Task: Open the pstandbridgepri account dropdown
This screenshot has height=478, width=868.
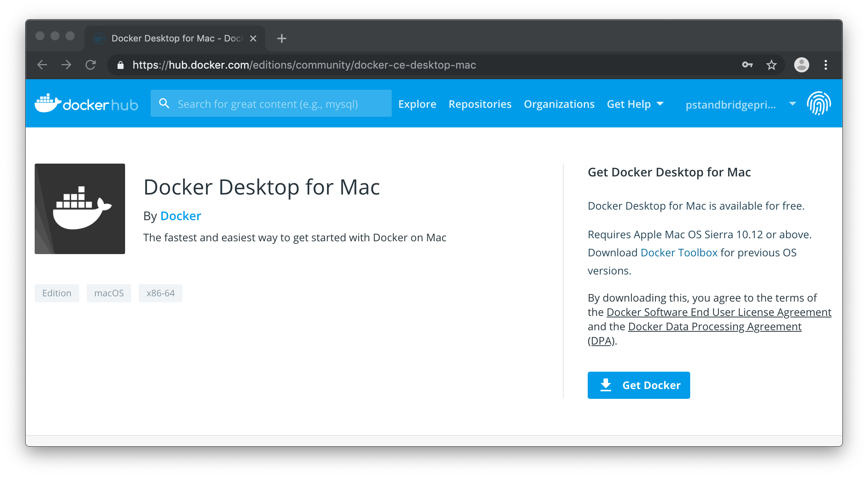Action: tap(740, 104)
